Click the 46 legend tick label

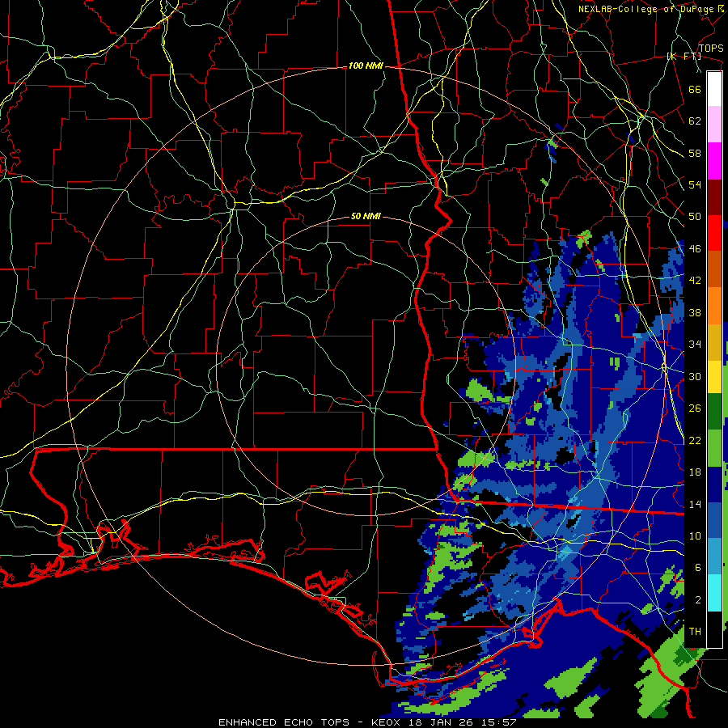[x=695, y=249]
